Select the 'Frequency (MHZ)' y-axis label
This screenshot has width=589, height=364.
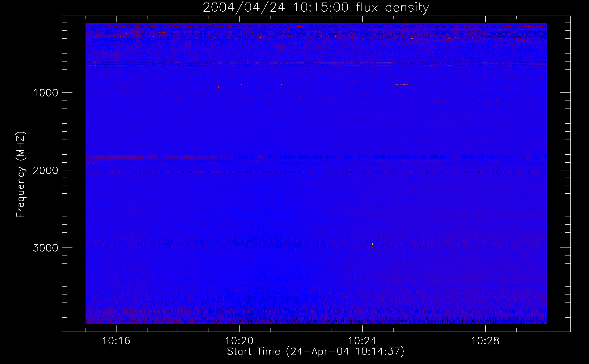(x=21, y=175)
